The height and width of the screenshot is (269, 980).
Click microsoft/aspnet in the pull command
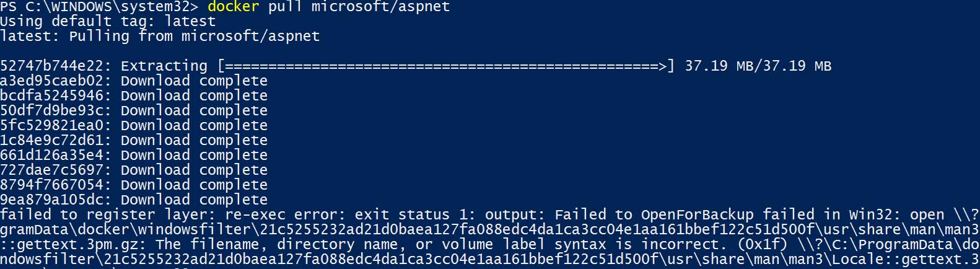click(x=380, y=7)
